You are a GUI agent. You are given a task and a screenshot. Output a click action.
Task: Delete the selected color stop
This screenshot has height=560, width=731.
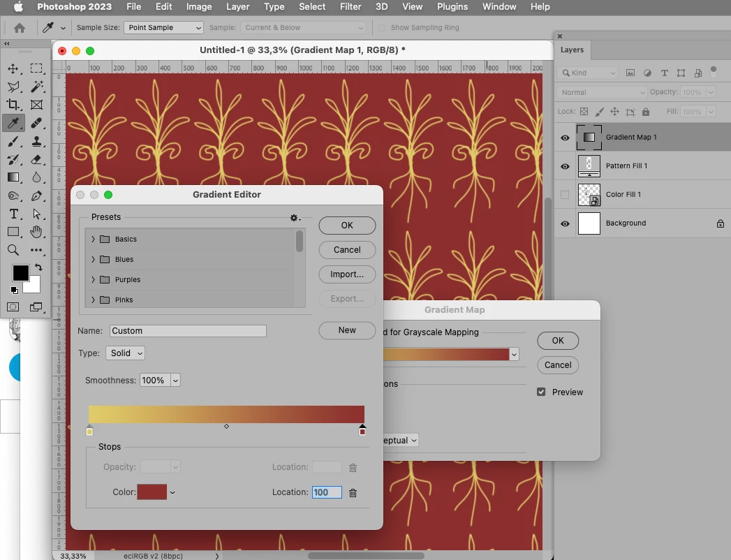[353, 492]
